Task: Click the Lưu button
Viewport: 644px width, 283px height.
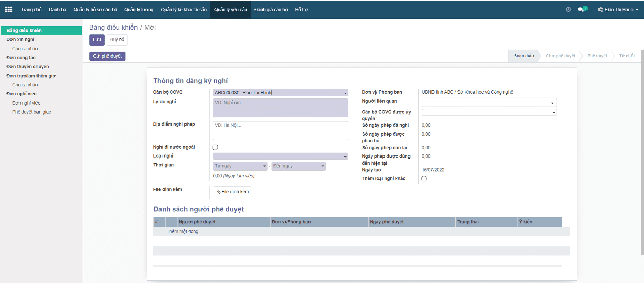Action: pos(97,40)
